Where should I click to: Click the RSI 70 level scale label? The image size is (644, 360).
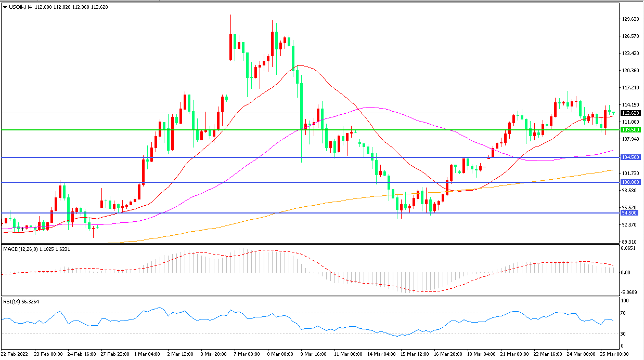pyautogui.click(x=625, y=313)
